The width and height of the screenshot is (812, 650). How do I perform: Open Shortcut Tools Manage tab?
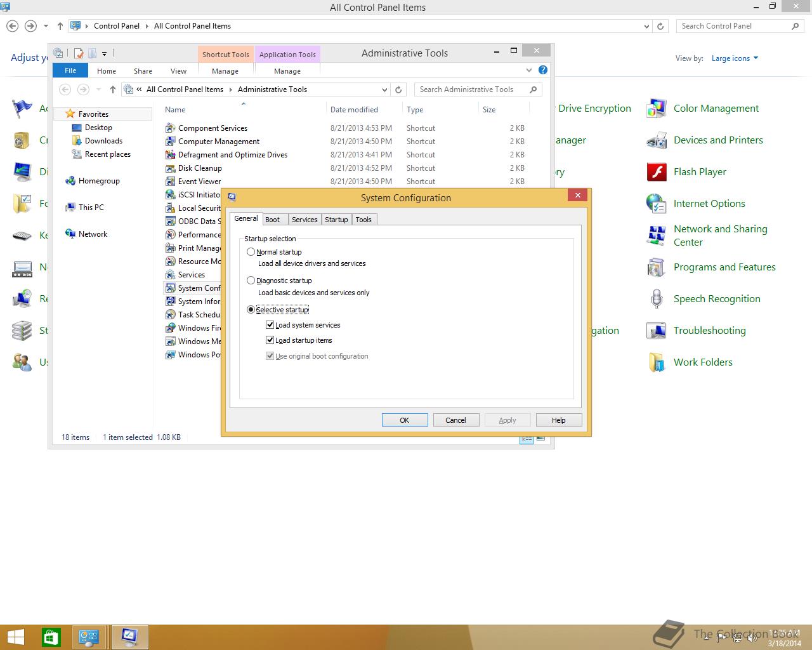point(225,71)
